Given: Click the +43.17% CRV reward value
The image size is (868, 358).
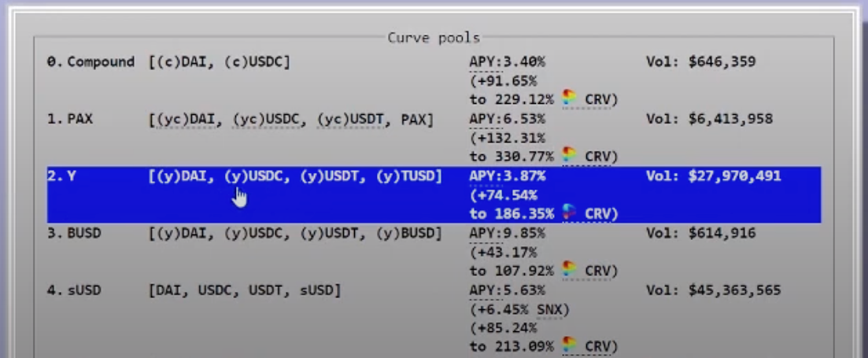Looking at the screenshot, I should tap(503, 253).
